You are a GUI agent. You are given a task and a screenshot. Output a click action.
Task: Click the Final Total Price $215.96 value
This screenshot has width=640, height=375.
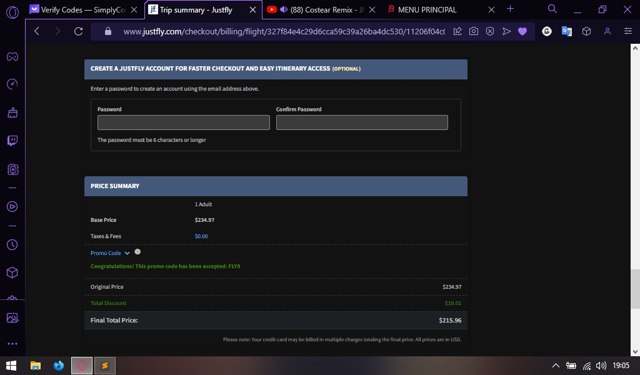[x=450, y=321]
